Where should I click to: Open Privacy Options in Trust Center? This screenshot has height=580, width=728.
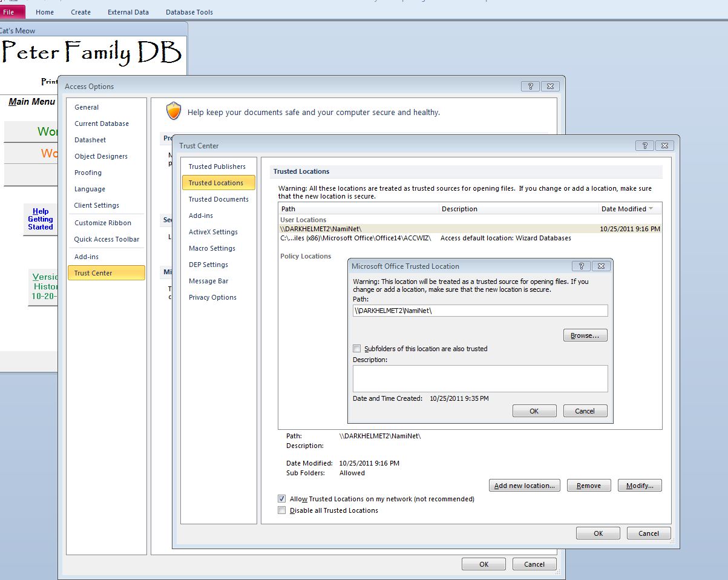click(x=218, y=297)
